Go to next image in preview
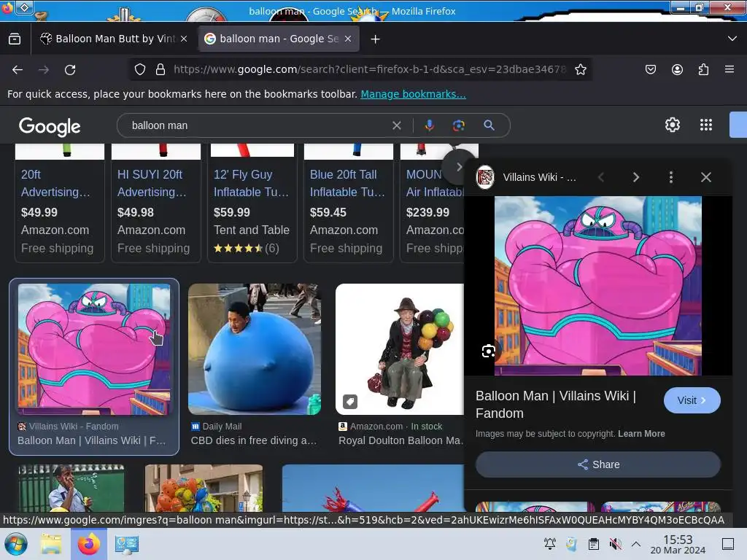The height and width of the screenshot is (560, 747). [x=636, y=177]
